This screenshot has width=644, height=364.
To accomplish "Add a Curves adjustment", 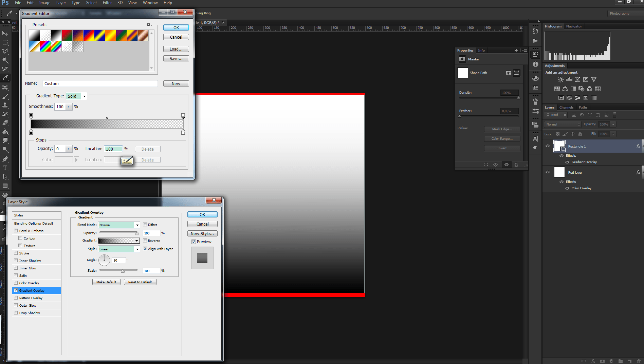I will pos(577,80).
